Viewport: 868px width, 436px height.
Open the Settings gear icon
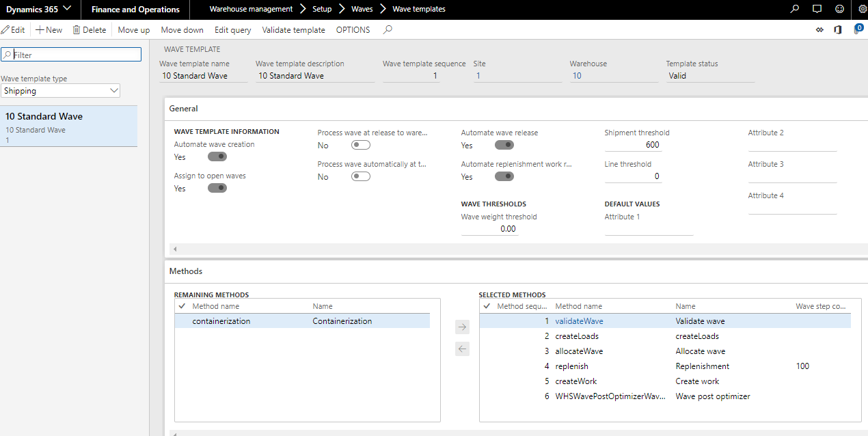[x=861, y=9]
